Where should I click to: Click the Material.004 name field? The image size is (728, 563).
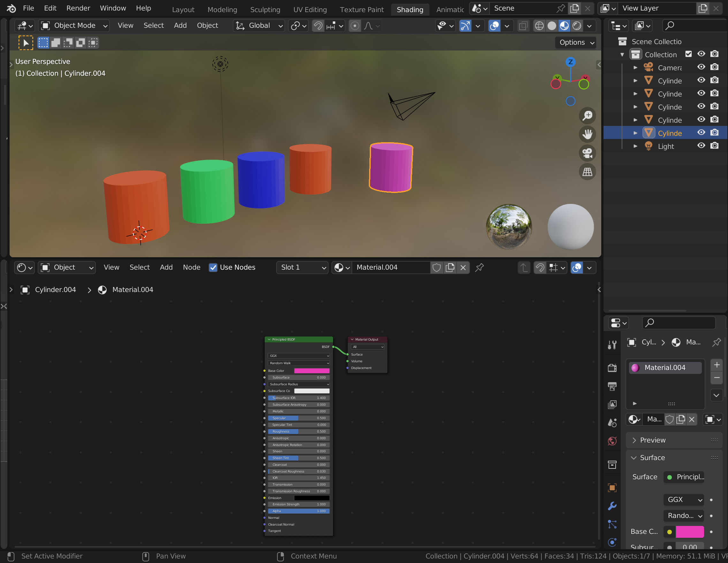(x=390, y=267)
